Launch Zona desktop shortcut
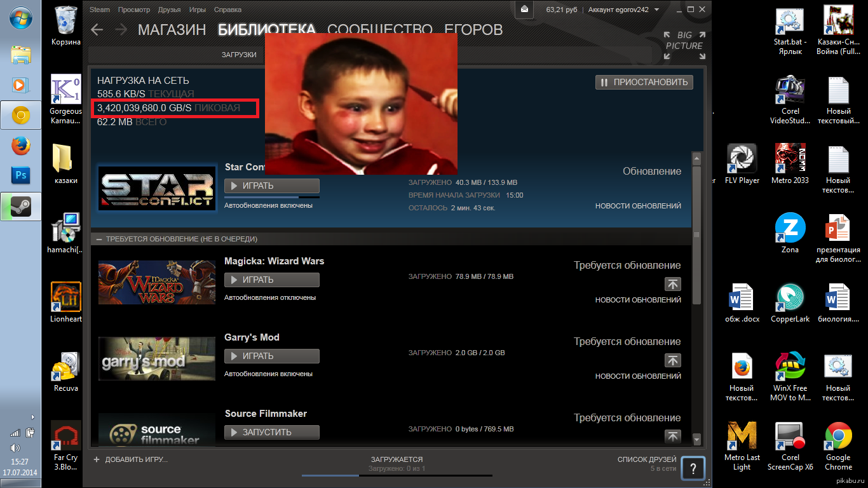This screenshot has width=868, height=488. click(790, 233)
